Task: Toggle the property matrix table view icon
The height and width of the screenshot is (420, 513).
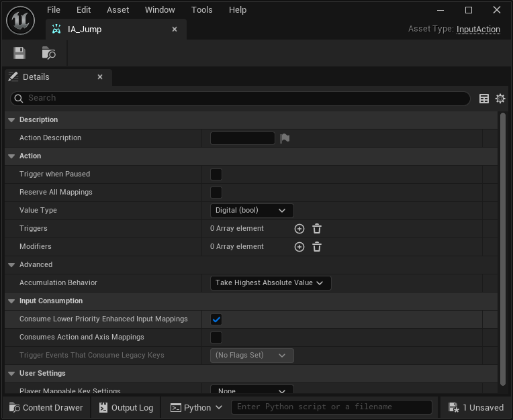Action: [x=484, y=99]
